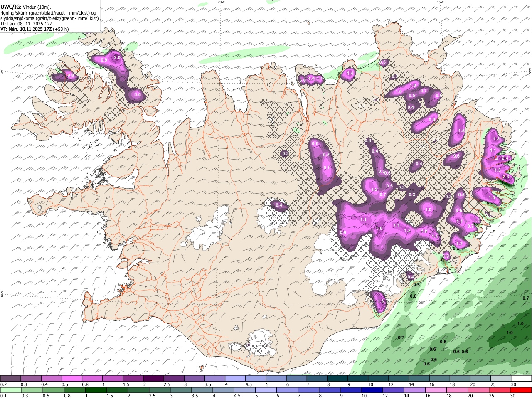Screen dimensions: 532x399
Task: Pick the 0.4 orchid snow scale swatch
Action: (x=52, y=379)
